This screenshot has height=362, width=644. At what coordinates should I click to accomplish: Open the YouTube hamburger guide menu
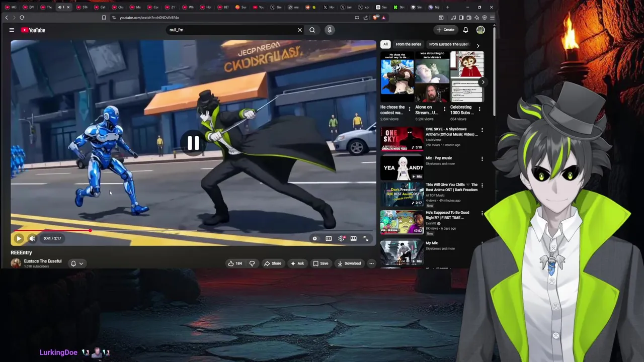(12, 30)
